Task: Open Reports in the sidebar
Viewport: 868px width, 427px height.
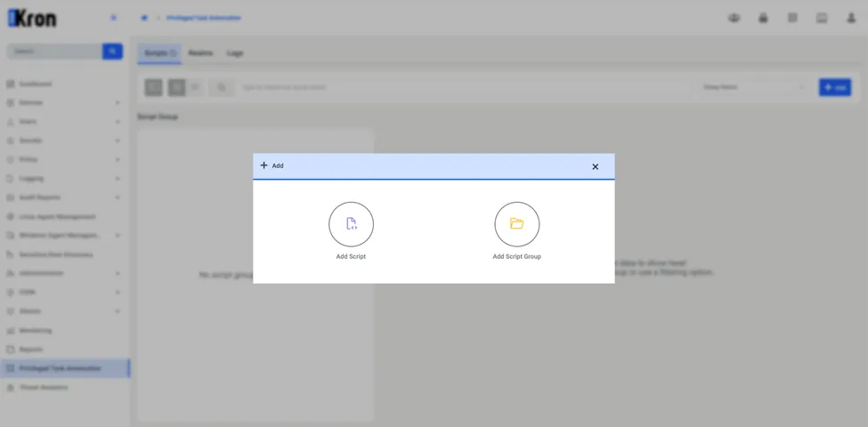Action: coord(31,350)
